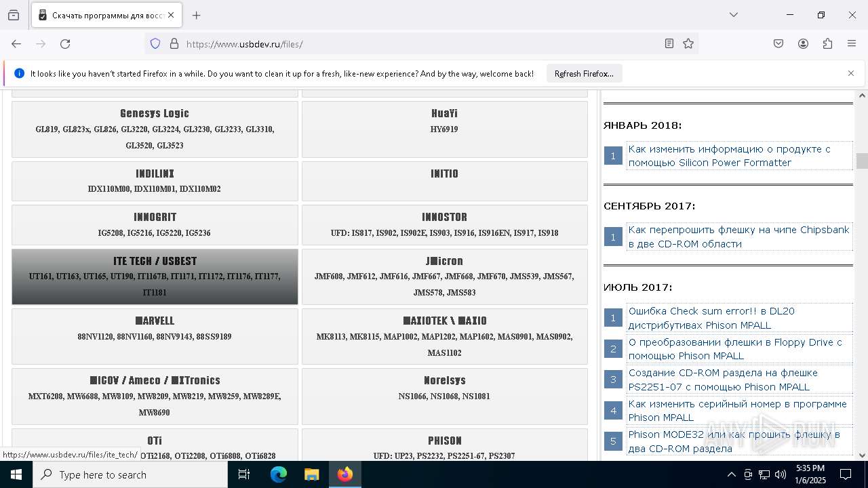
Task: Dismiss the Firefox notification bar
Action: 851,73
